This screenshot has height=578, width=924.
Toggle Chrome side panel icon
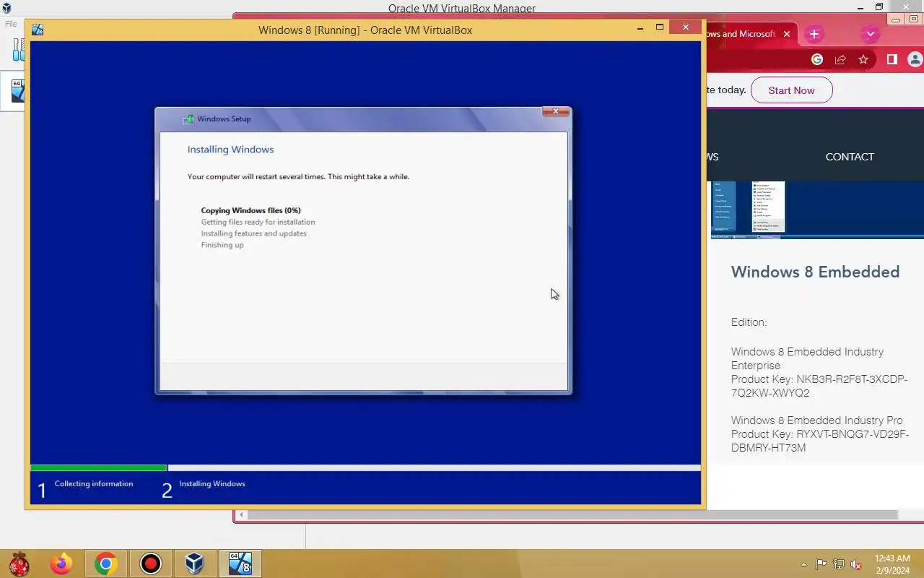[892, 60]
